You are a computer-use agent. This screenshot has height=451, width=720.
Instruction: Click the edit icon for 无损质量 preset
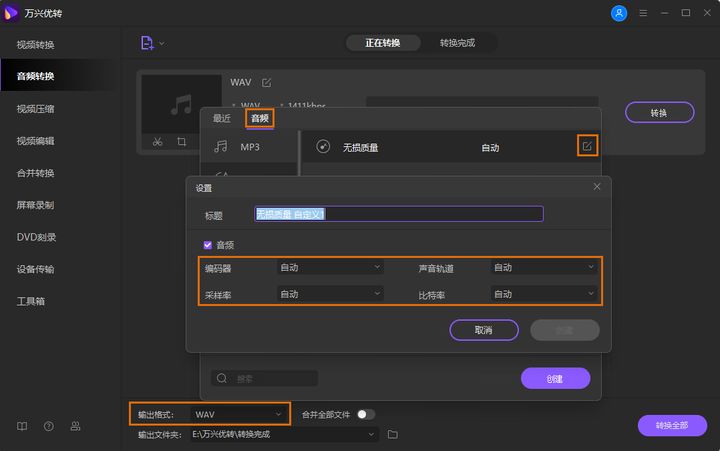(x=587, y=146)
